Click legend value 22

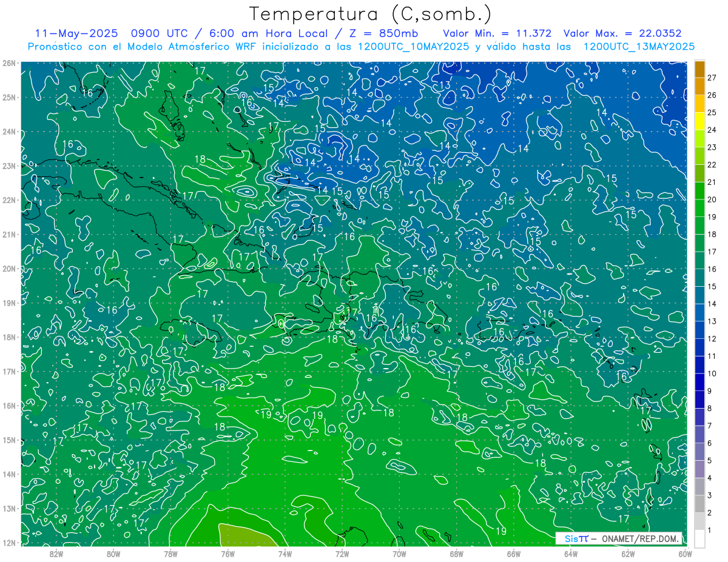(x=712, y=165)
